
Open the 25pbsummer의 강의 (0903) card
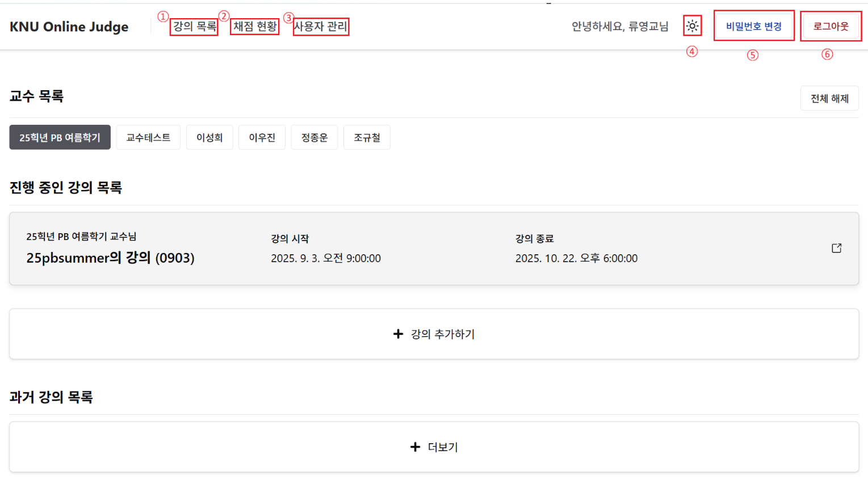tap(110, 258)
